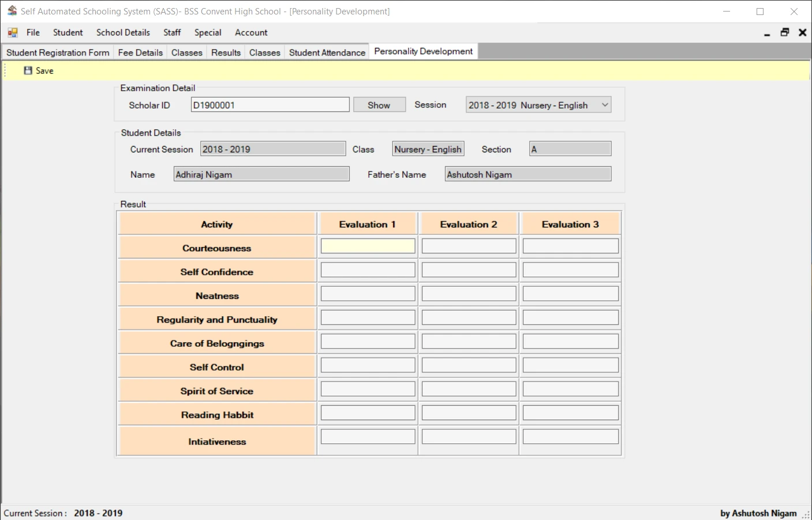Click the form icon left of File menu
This screenshot has height=520, width=812.
(12, 32)
